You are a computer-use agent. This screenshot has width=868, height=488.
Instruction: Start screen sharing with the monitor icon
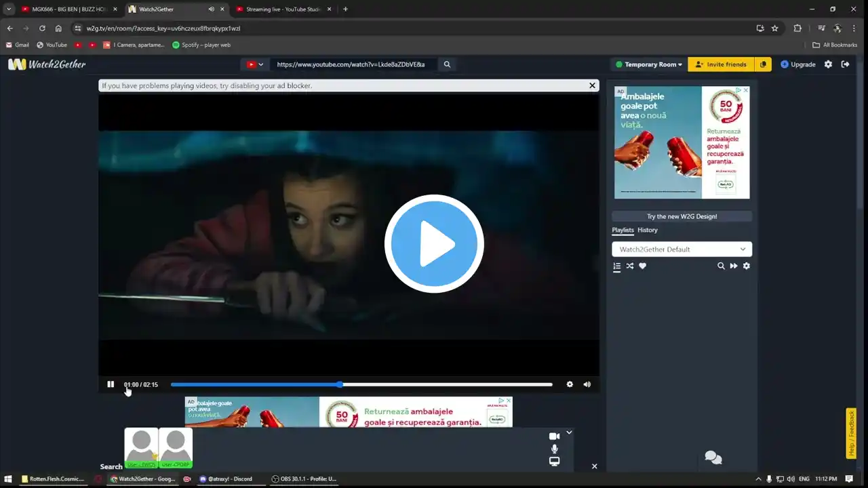pos(554,462)
